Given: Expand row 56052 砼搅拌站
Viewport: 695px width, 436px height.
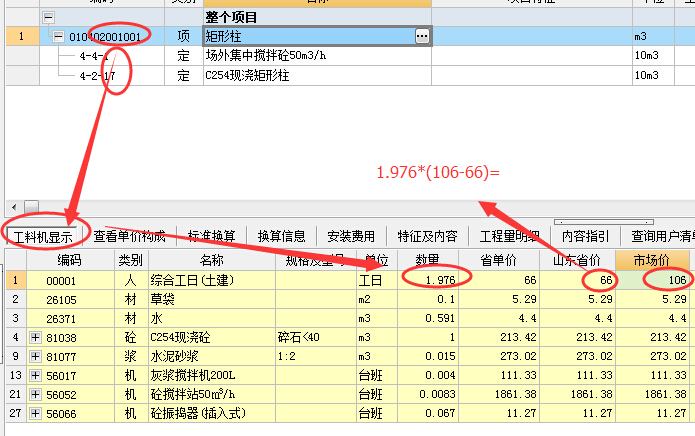Looking at the screenshot, I should [x=35, y=394].
